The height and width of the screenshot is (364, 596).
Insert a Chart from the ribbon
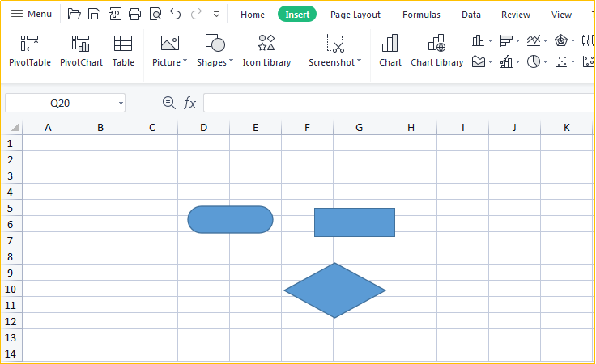pos(390,51)
